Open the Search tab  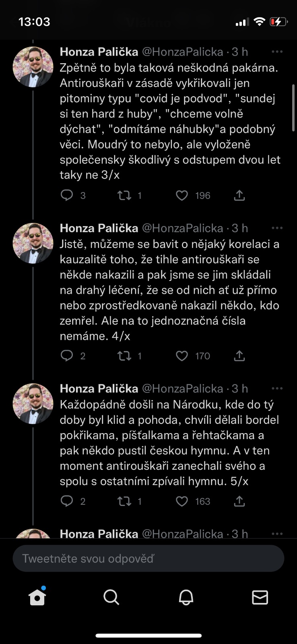[111, 597]
